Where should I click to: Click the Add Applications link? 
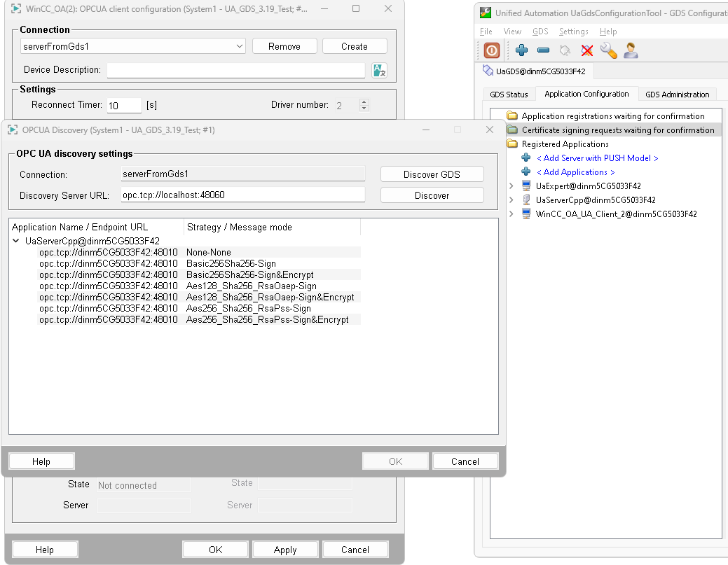pos(575,172)
